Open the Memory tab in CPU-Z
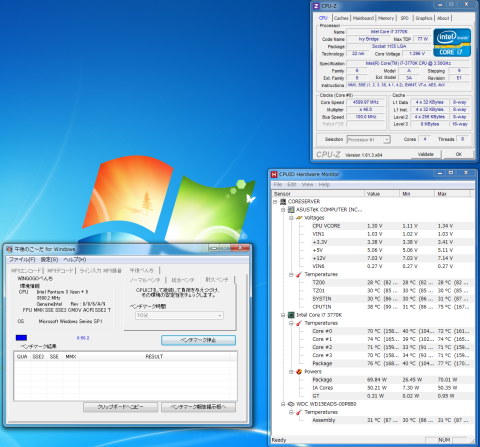Viewport: 480px width, 447px height. click(386, 18)
